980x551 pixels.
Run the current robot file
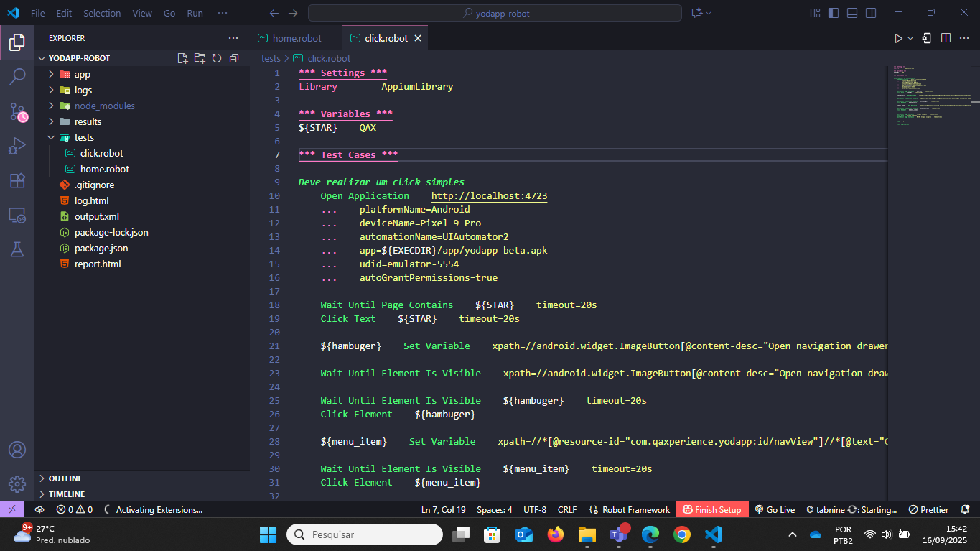897,38
